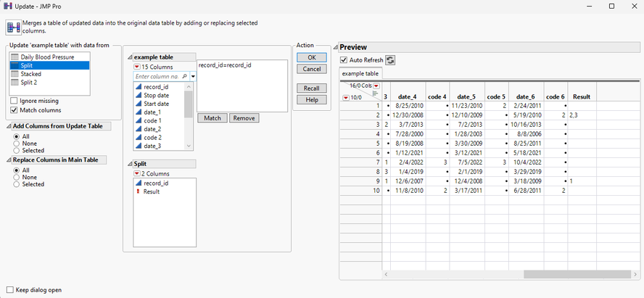Open the dropdown arrow next to column search field

pyautogui.click(x=192, y=76)
